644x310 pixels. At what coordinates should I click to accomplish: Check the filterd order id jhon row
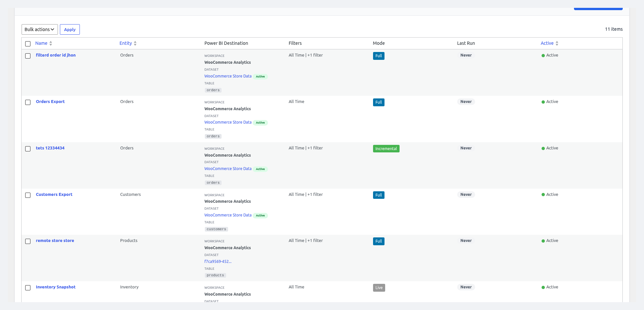28,56
